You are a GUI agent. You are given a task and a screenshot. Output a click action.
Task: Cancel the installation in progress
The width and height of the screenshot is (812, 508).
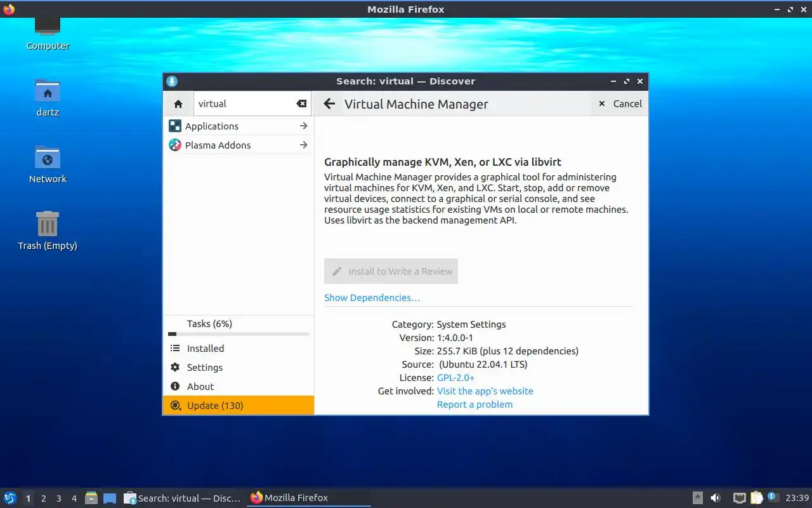point(620,104)
